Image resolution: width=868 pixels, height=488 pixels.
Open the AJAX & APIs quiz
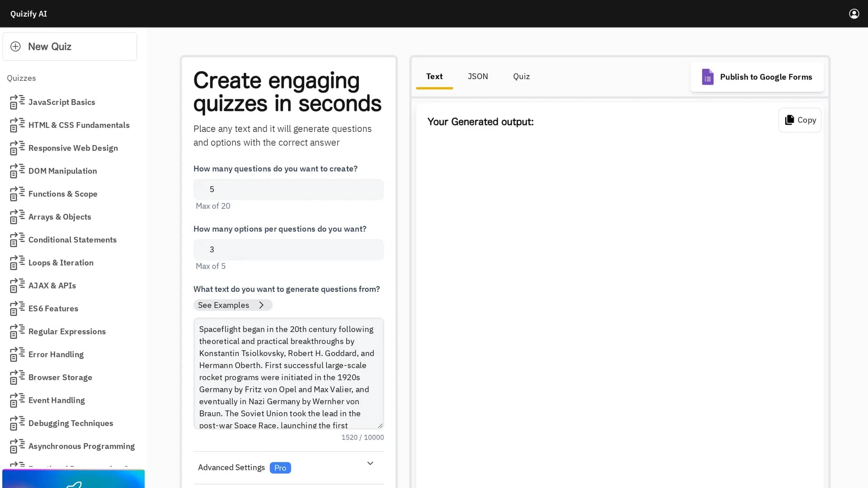pyautogui.click(x=52, y=286)
